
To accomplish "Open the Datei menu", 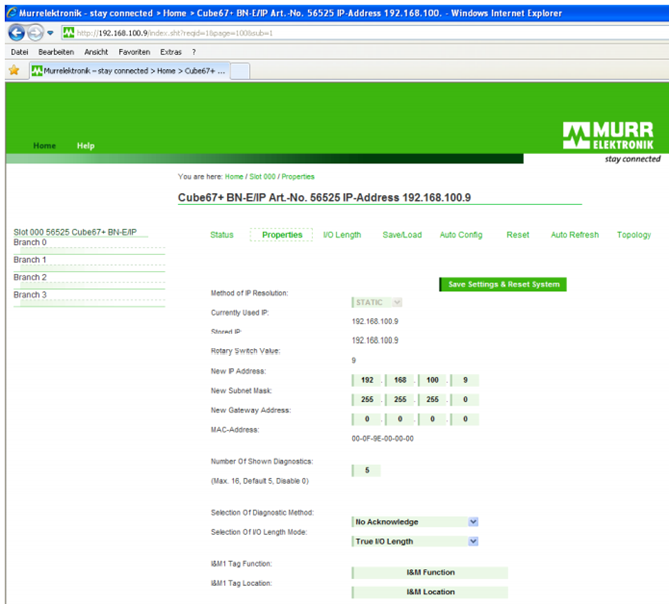I will click(x=19, y=52).
